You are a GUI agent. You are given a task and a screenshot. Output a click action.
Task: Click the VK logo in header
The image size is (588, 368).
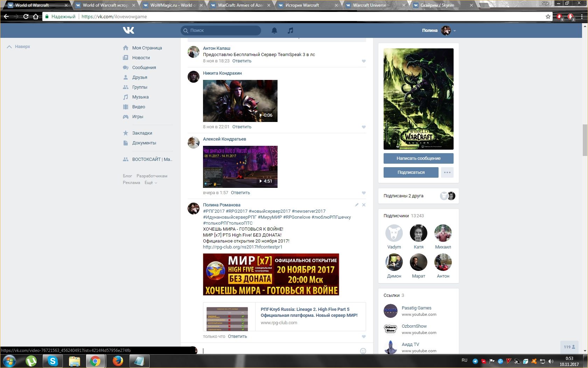(x=128, y=30)
